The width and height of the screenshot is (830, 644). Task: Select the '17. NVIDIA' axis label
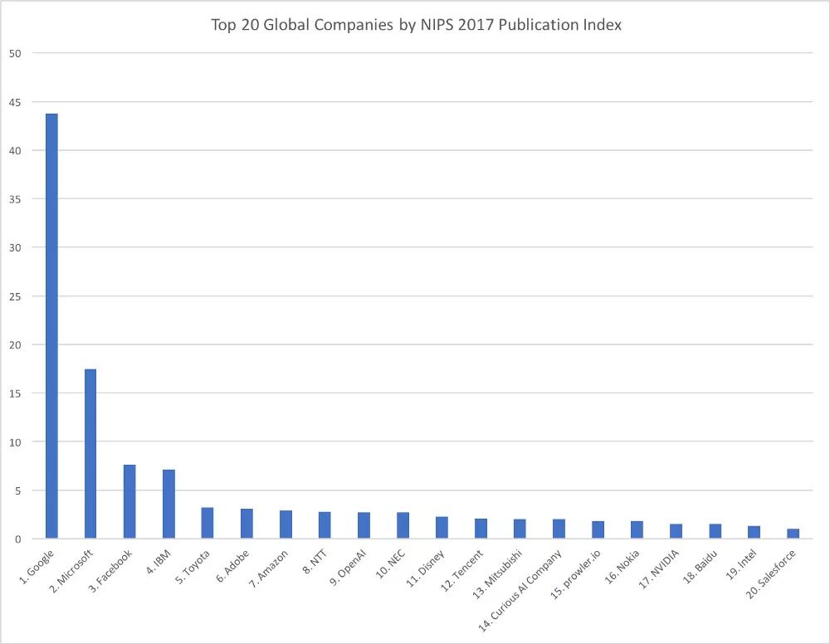[660, 568]
